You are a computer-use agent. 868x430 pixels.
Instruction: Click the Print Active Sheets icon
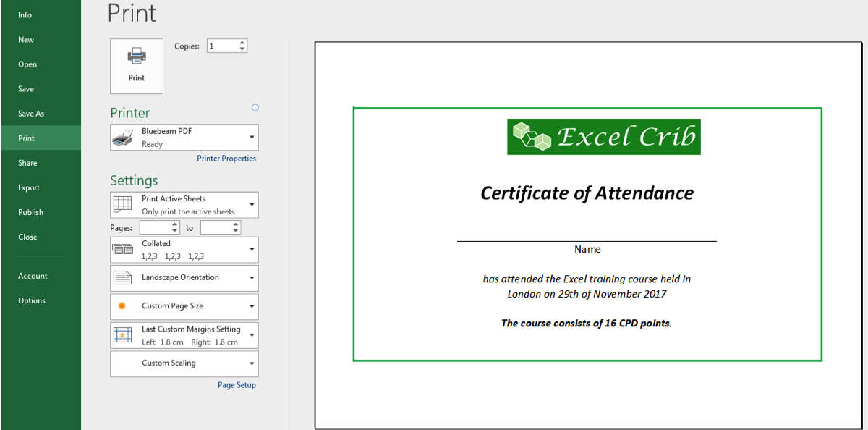pos(122,204)
